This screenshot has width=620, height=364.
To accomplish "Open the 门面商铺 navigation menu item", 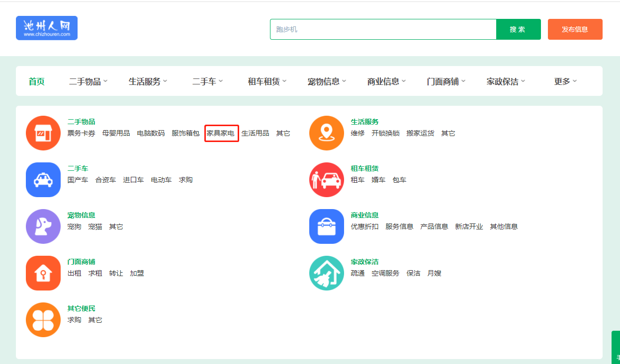I will (x=446, y=81).
